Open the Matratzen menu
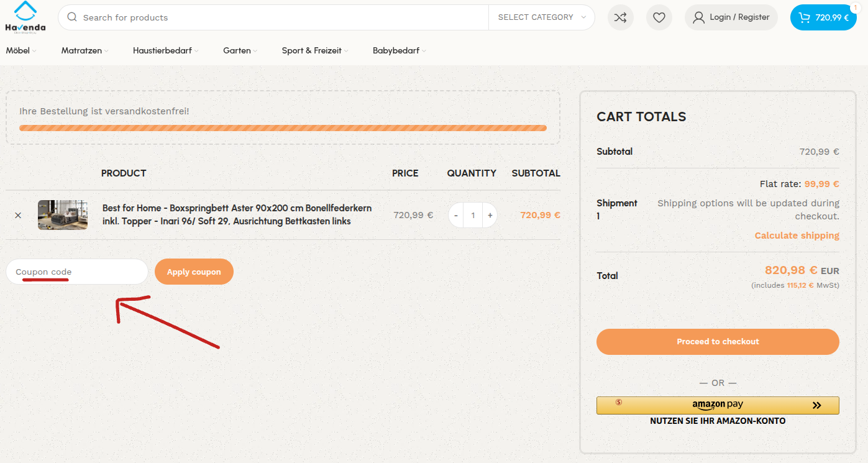Screen dimensions: 868x463 point(85,51)
